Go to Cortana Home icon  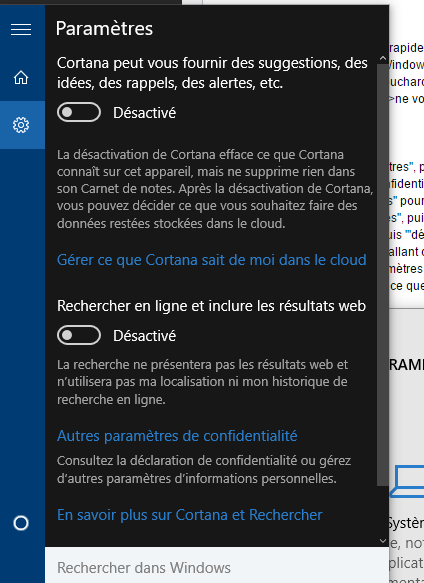[x=21, y=77]
